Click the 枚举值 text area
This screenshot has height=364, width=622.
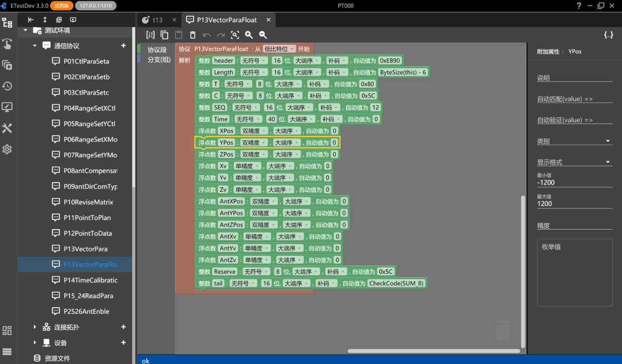click(574, 272)
